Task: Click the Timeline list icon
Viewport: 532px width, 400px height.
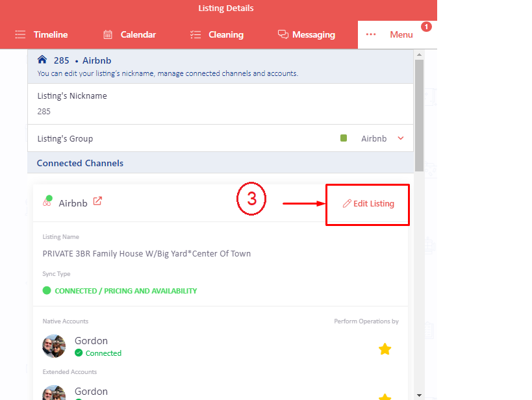Action: [20, 34]
